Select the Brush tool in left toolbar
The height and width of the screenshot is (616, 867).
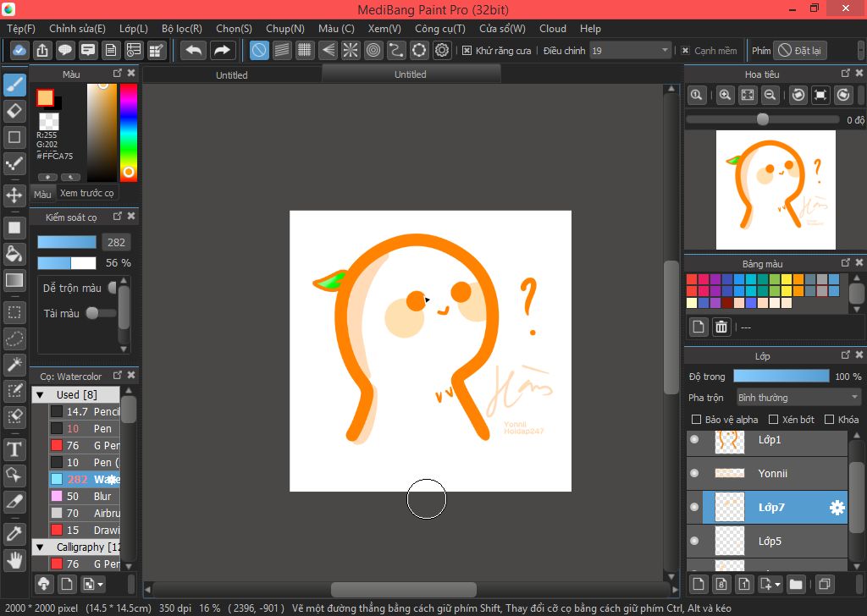pos(14,85)
